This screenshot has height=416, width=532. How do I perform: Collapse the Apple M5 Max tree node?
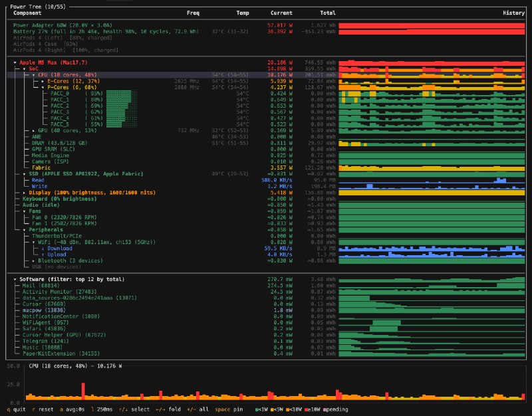pyautogui.click(x=15, y=62)
